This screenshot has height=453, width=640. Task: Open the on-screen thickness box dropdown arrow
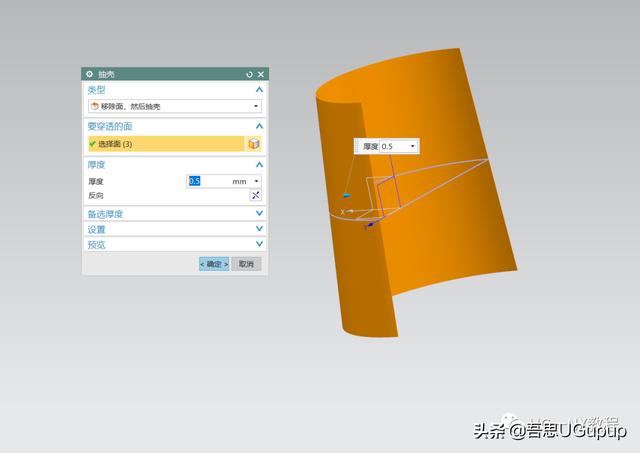tap(413, 146)
